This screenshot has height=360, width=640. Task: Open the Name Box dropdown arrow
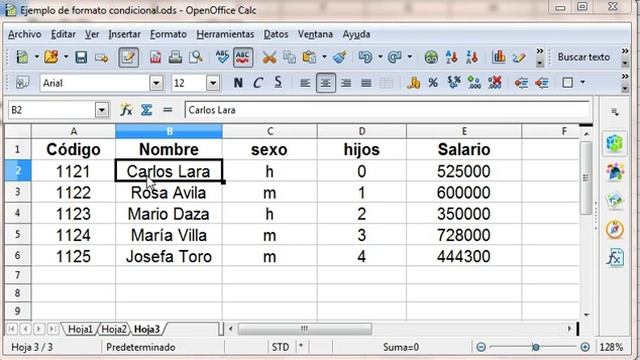click(102, 110)
